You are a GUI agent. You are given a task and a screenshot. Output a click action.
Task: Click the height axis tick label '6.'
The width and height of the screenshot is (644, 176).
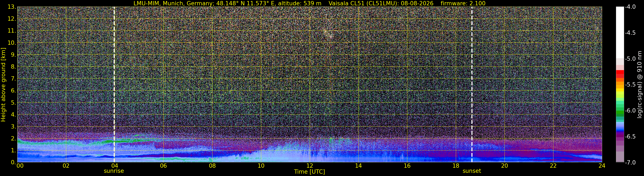[13, 91]
